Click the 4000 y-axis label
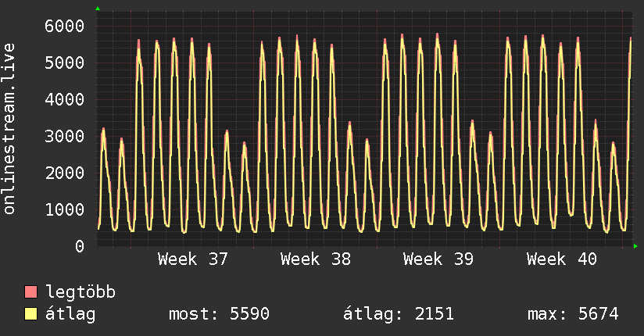Screen dimensions: 644x336 tap(65, 99)
